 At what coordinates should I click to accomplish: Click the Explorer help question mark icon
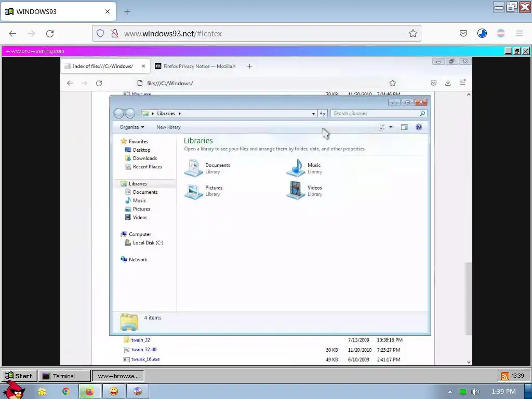(419, 127)
